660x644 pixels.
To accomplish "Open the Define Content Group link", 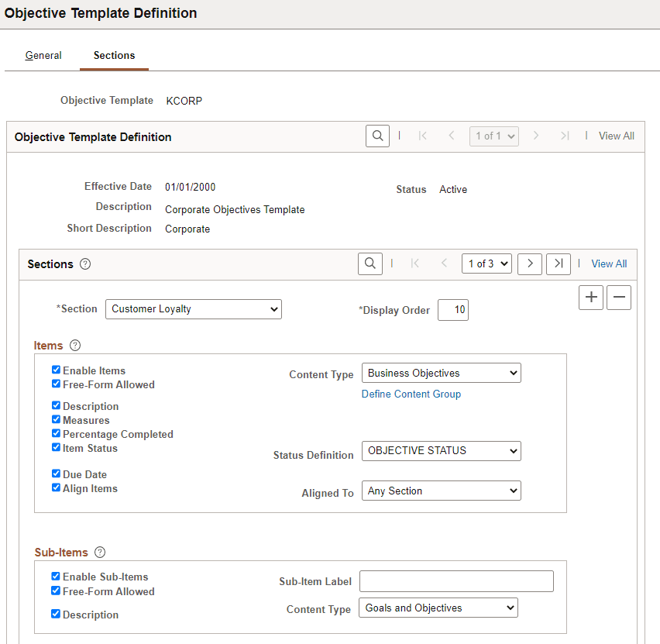I will click(411, 394).
